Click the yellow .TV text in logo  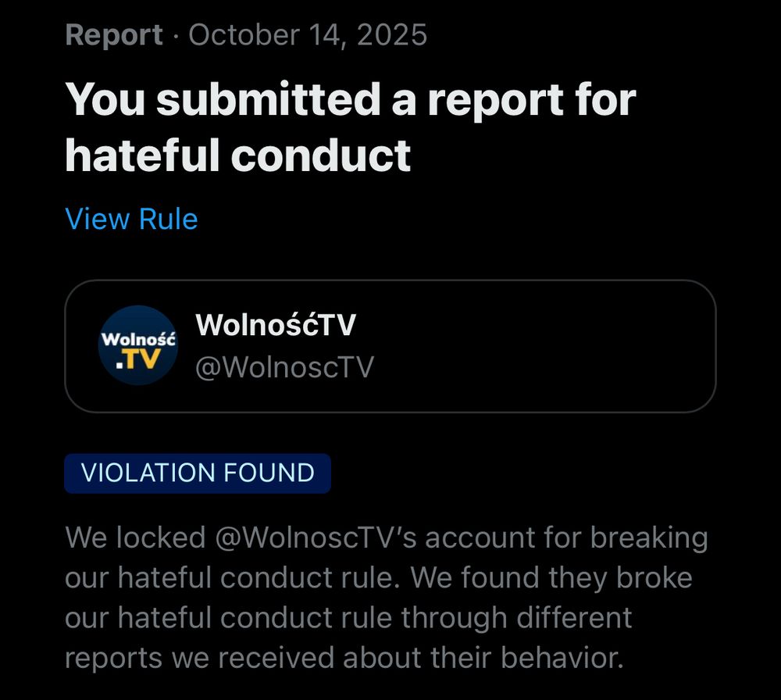(138, 359)
